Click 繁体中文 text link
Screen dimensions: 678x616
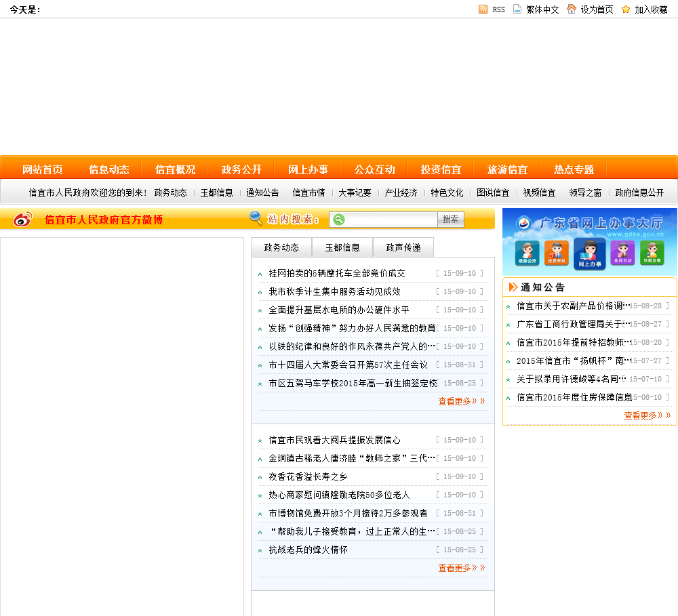[542, 9]
